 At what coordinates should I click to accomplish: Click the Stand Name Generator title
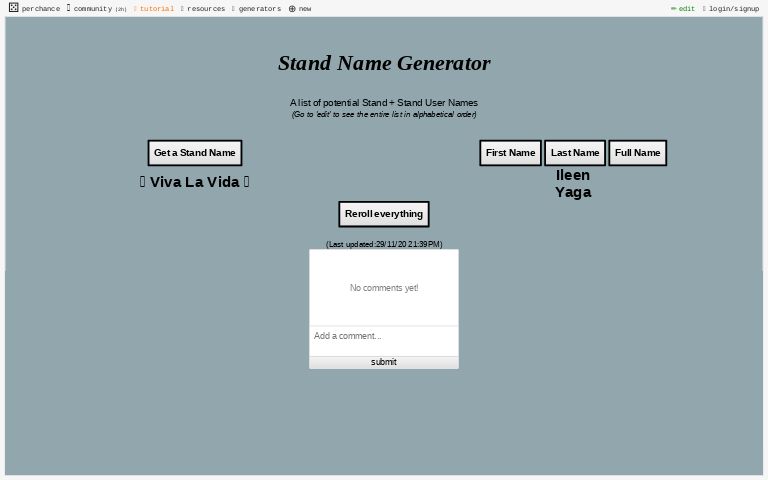[384, 63]
